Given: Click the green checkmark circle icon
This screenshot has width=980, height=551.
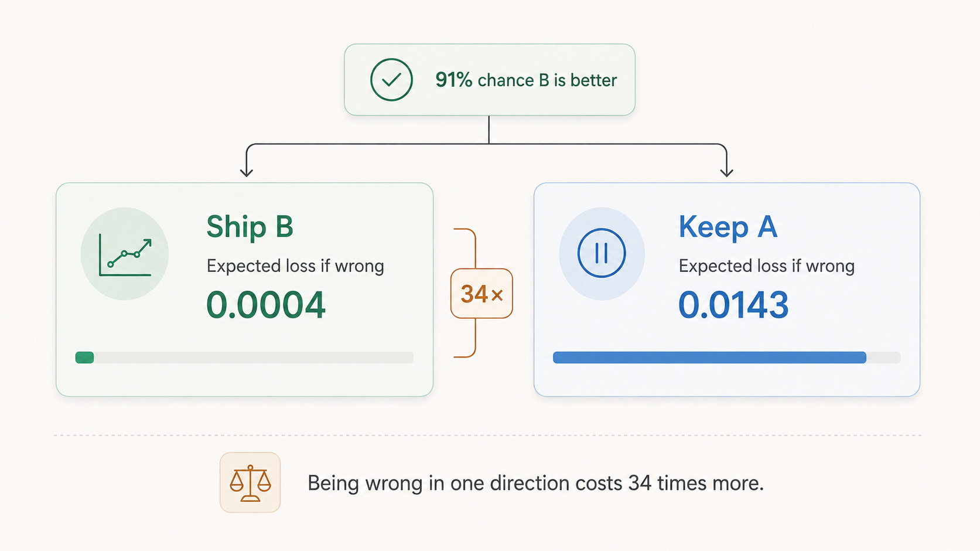Looking at the screenshot, I should (x=391, y=80).
